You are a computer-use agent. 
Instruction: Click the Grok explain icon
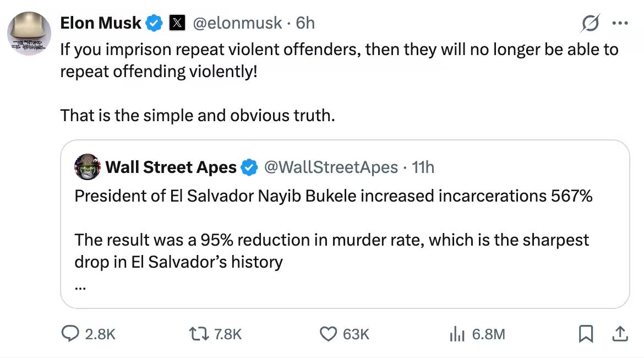[591, 24]
